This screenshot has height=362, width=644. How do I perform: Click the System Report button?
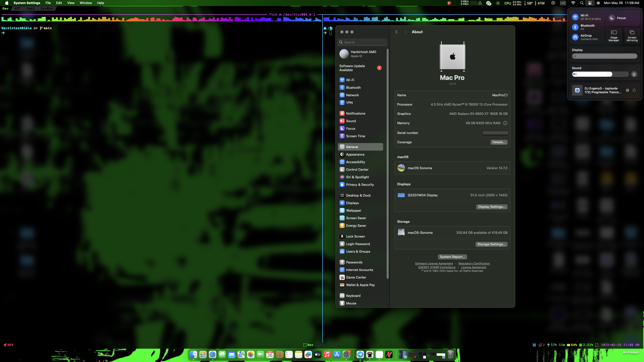coord(452,257)
